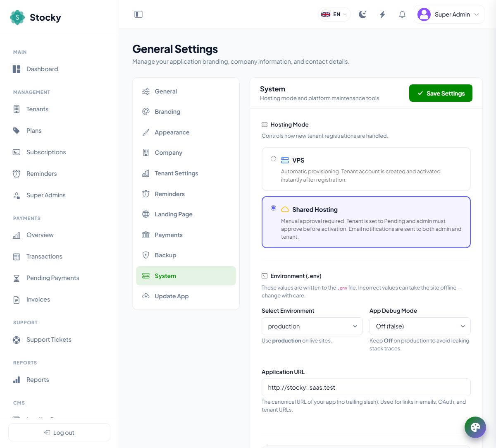The image size is (496, 448).
Task: Go to Dashboard in sidebar
Action: tap(59, 69)
